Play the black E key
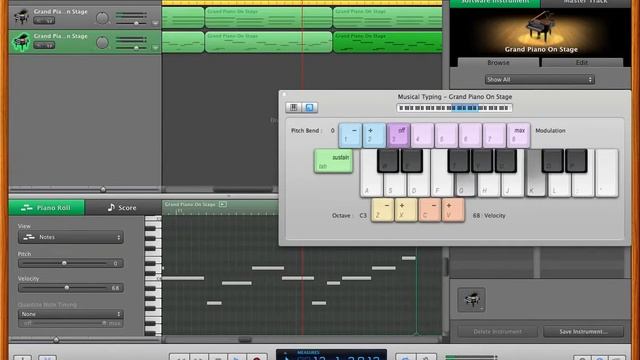 point(411,160)
